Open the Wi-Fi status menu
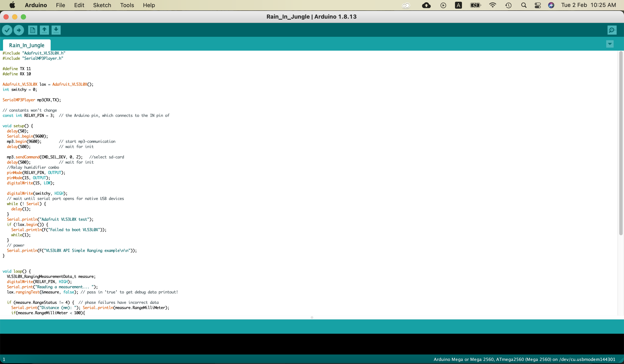The height and width of the screenshot is (364, 624). pyautogui.click(x=492, y=5)
